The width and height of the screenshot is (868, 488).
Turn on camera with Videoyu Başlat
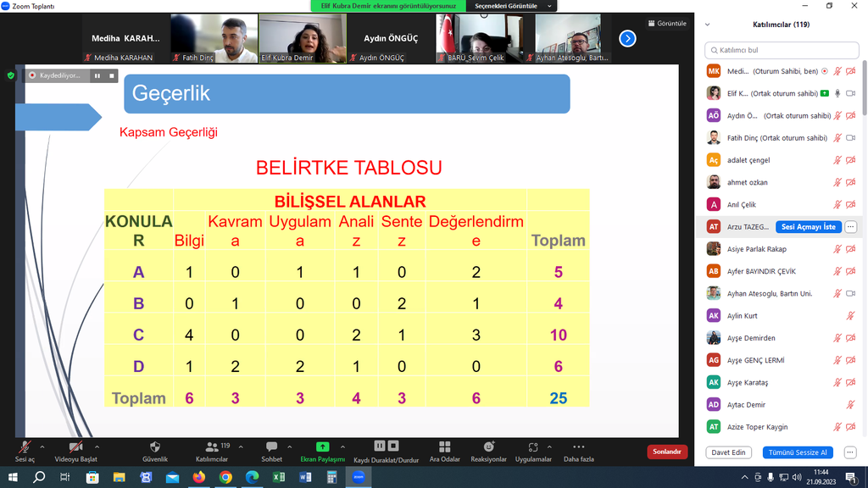tap(75, 447)
